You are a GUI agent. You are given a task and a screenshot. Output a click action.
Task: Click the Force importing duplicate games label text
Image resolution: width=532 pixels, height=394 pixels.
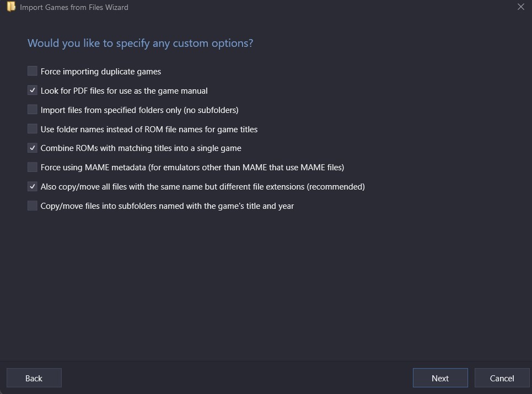pos(101,72)
